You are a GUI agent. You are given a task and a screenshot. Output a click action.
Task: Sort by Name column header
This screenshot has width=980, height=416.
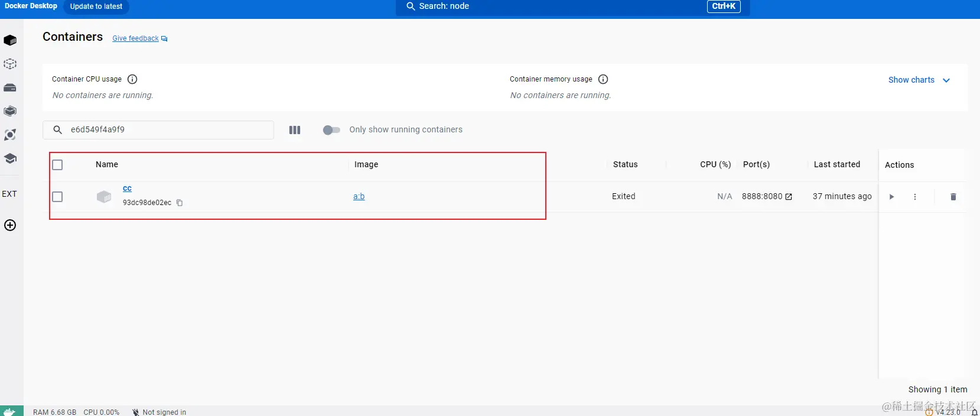tap(107, 164)
